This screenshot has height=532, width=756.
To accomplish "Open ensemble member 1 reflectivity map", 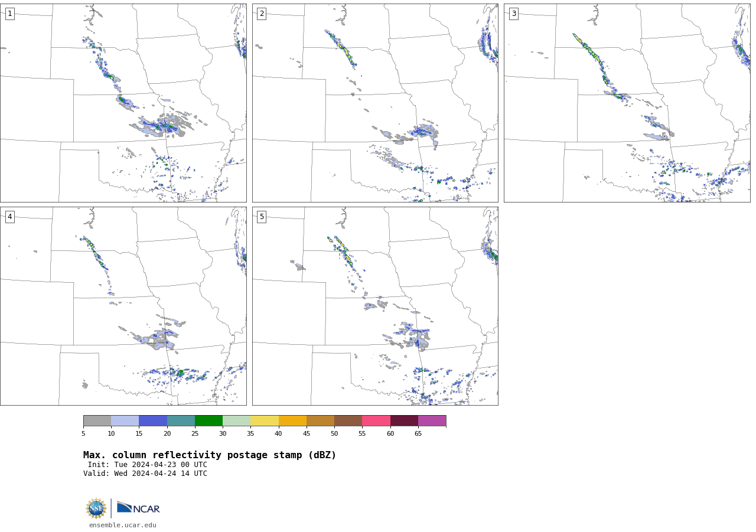I will tap(123, 103).
